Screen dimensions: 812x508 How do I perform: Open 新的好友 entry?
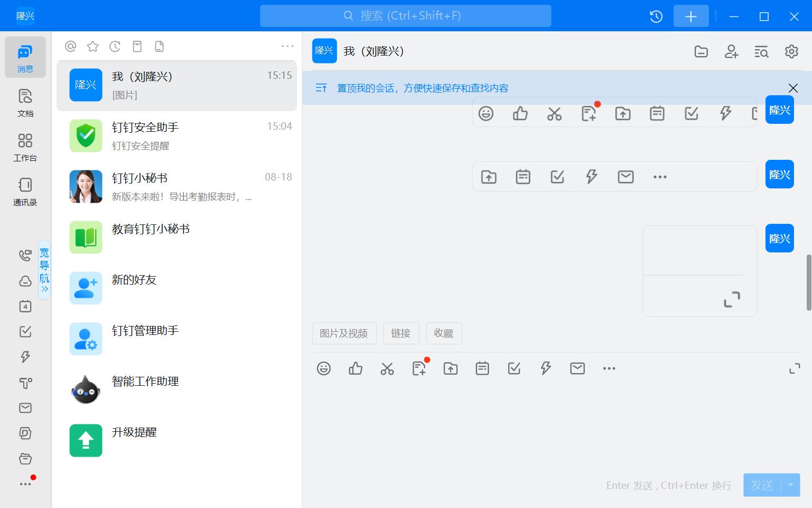pyautogui.click(x=177, y=288)
